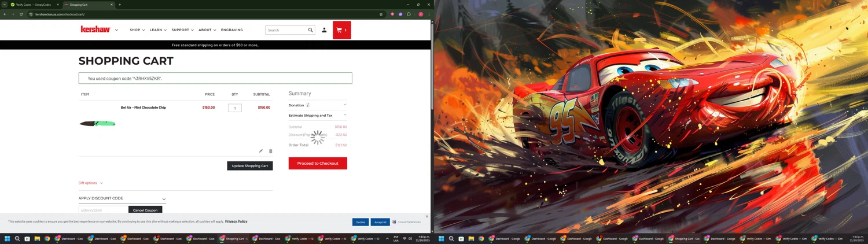Click the Kershaw logo

tap(95, 29)
